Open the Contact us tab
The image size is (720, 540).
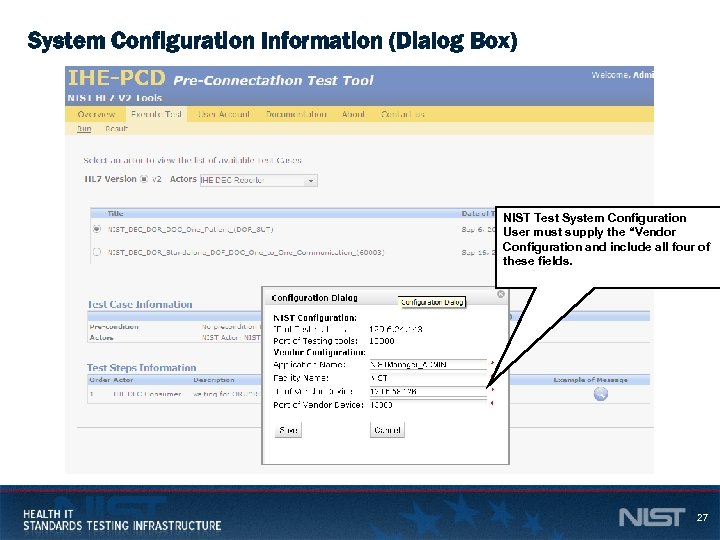pyautogui.click(x=403, y=114)
